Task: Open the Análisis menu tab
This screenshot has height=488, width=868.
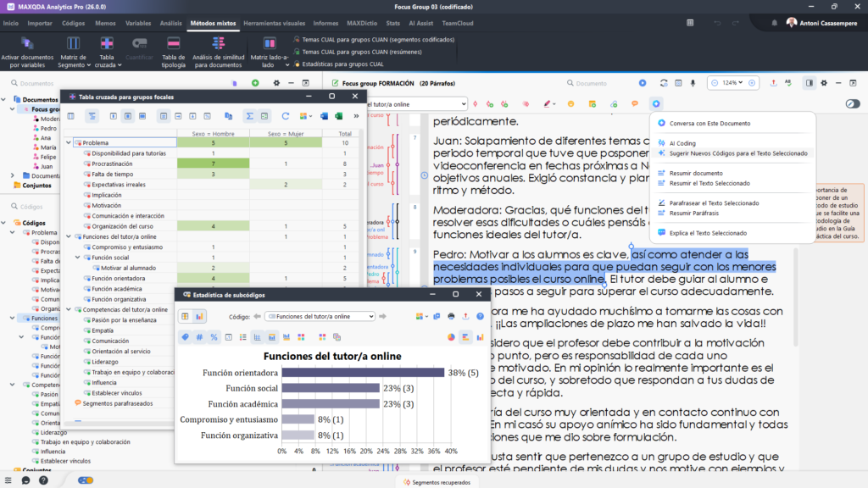Action: 170,23
